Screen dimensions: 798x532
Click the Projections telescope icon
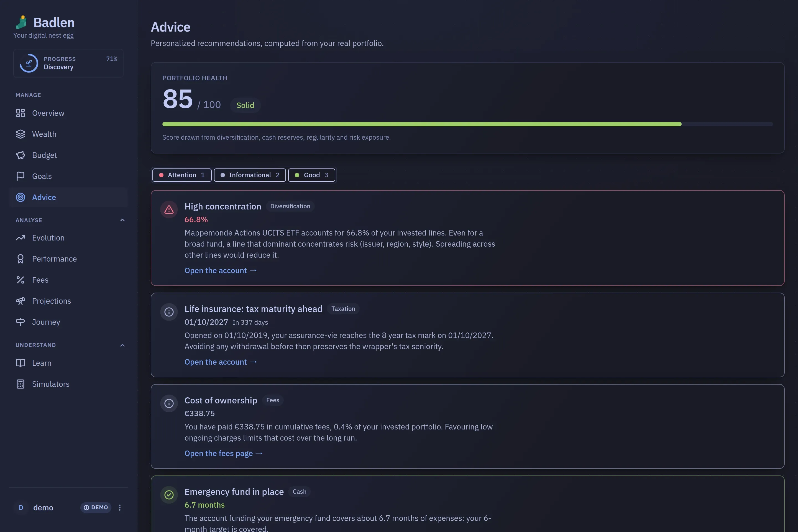pyautogui.click(x=20, y=301)
